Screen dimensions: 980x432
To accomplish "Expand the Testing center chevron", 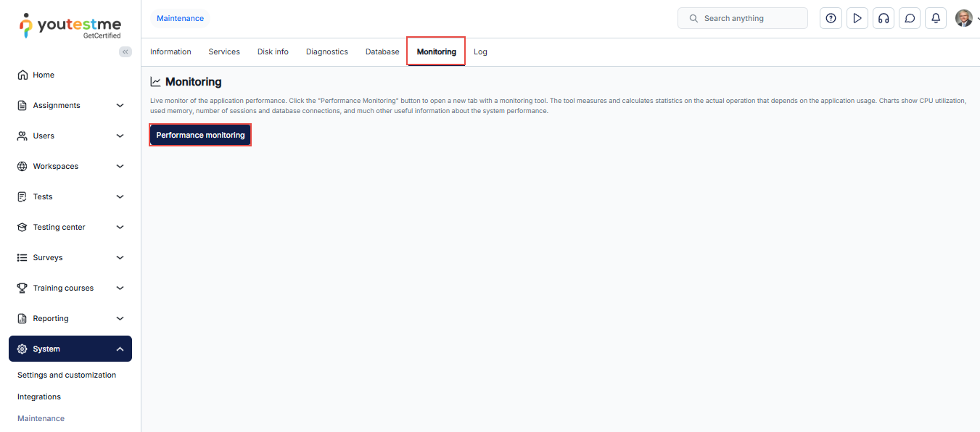I will coord(120,227).
